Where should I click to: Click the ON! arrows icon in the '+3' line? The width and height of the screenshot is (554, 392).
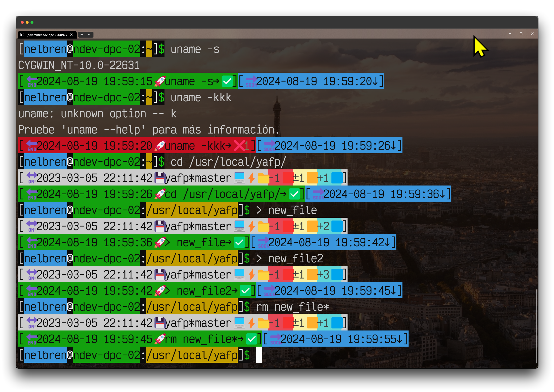pyautogui.click(x=31, y=274)
